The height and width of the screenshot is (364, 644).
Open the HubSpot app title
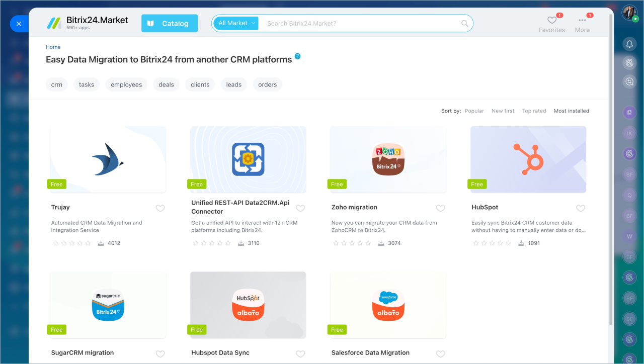[x=485, y=207]
